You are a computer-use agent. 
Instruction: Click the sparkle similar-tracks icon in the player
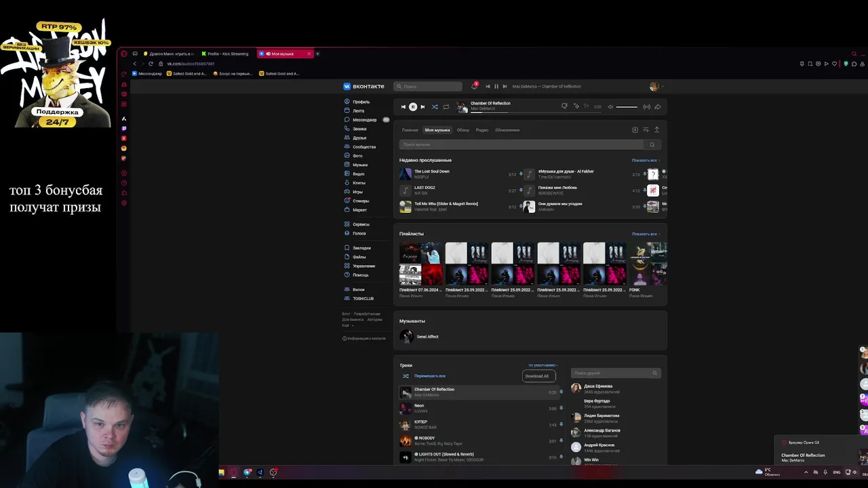tap(576, 106)
